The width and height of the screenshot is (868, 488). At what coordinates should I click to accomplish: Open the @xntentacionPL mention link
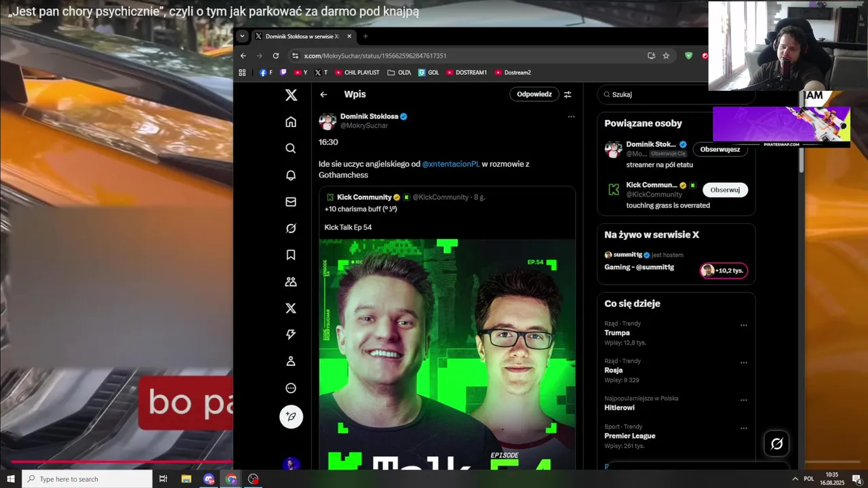(451, 164)
